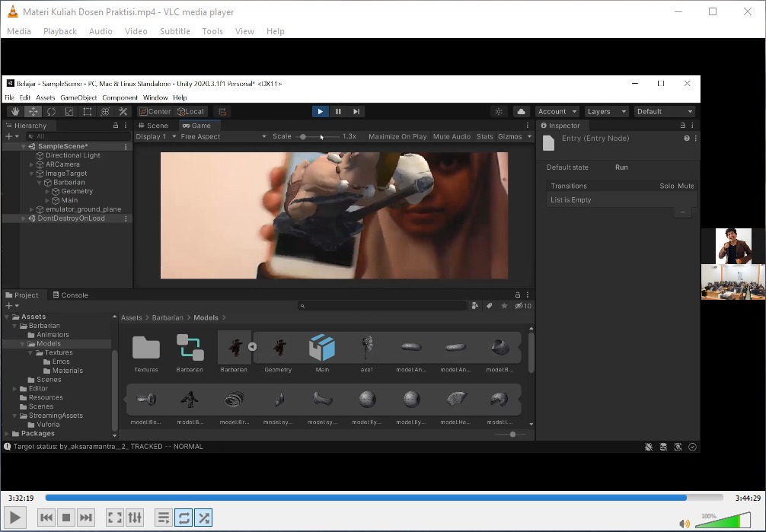Image resolution: width=766 pixels, height=532 pixels.
Task: Switch to the Scene tab
Action: pos(153,126)
